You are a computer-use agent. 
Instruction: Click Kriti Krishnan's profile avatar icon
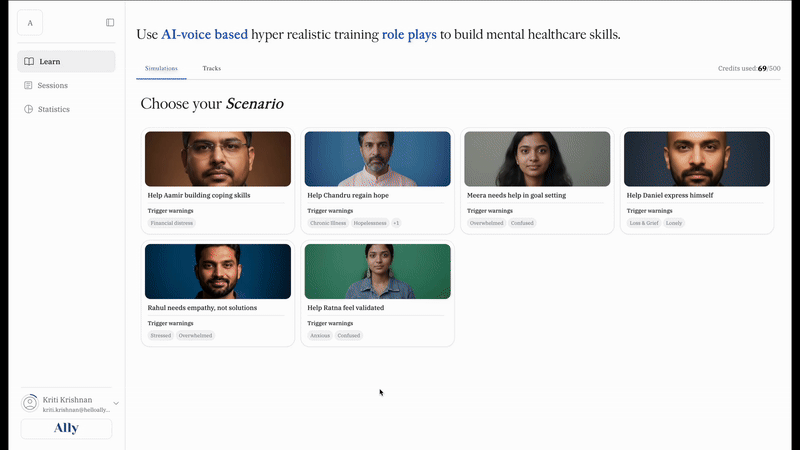coord(30,403)
